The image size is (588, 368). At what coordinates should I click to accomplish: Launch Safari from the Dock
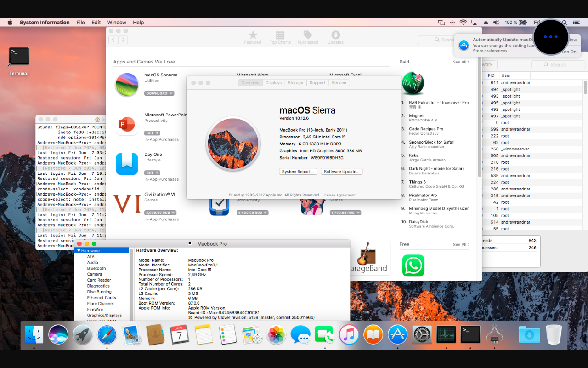pyautogui.click(x=107, y=334)
